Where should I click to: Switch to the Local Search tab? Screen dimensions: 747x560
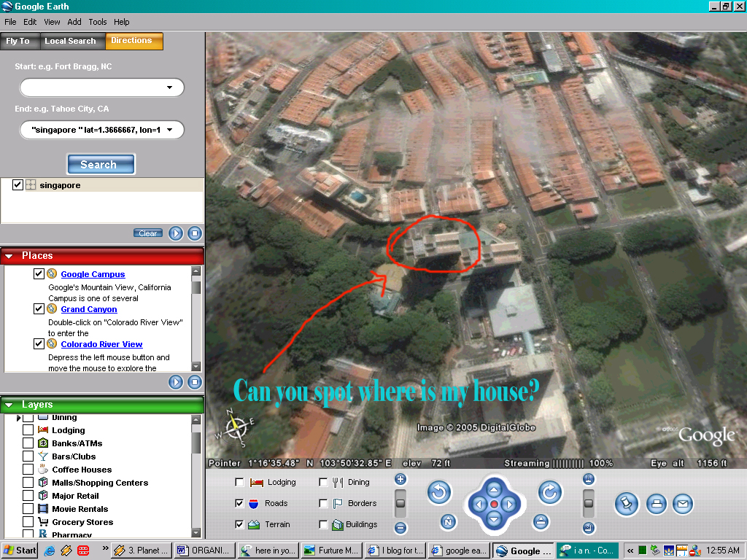click(x=72, y=41)
